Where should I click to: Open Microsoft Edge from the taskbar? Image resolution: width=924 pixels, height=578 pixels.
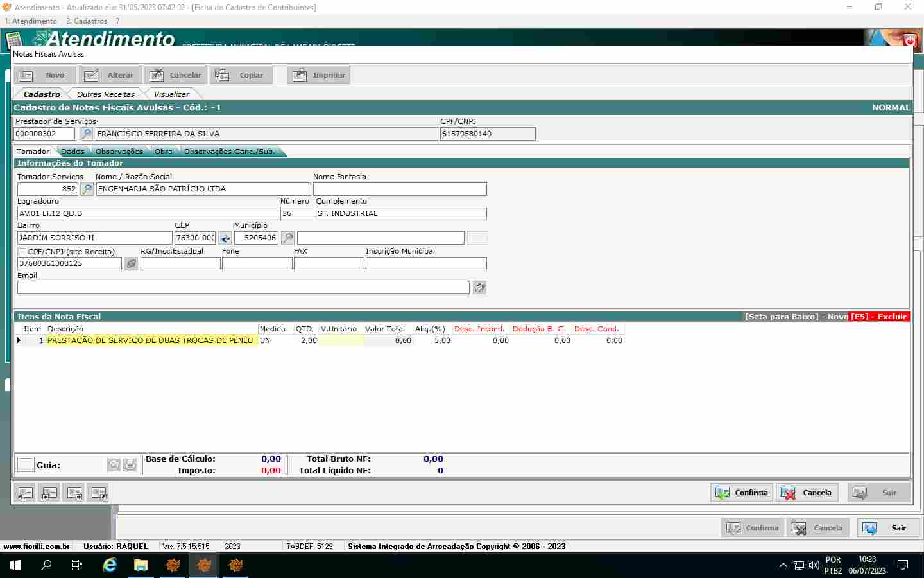coord(110,565)
